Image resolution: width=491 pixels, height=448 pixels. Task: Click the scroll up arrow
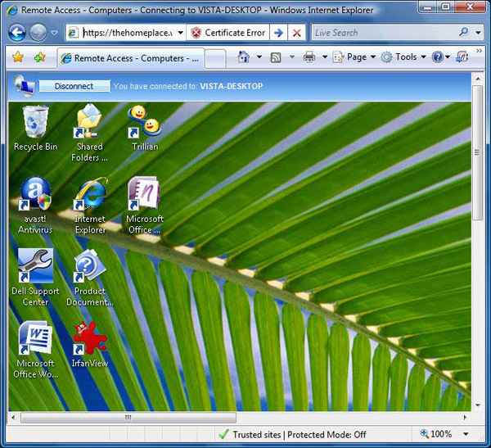tap(478, 79)
